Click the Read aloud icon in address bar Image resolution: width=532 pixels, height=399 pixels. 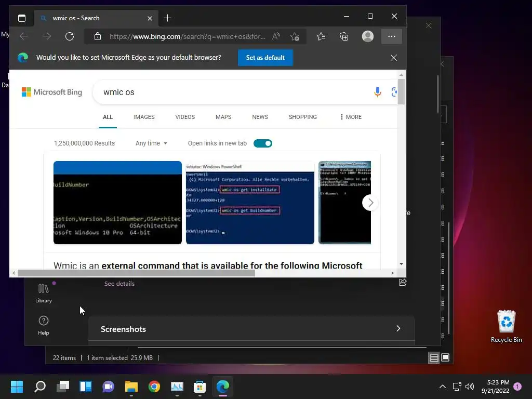tap(276, 36)
